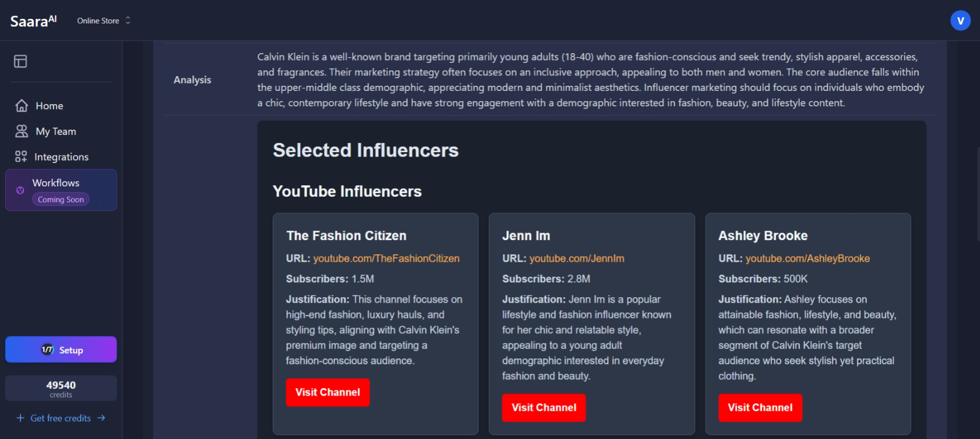Click the Saara AI logo
980x439 pixels.
coord(33,21)
